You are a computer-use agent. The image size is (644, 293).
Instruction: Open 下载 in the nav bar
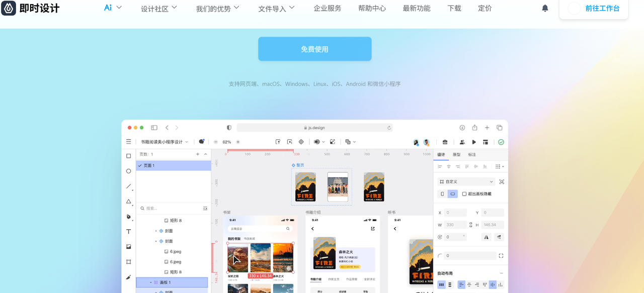[x=454, y=8]
